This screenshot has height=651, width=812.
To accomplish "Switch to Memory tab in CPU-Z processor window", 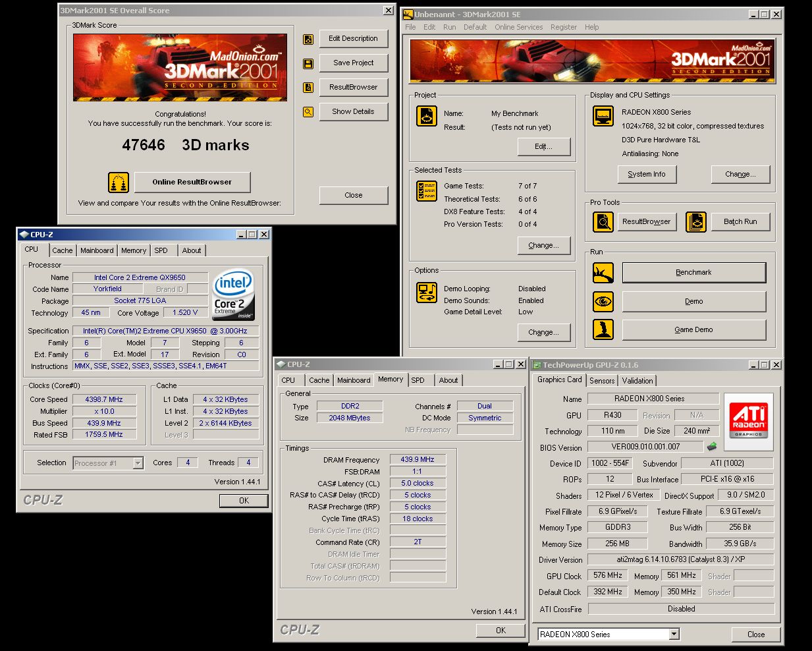I will click(134, 250).
